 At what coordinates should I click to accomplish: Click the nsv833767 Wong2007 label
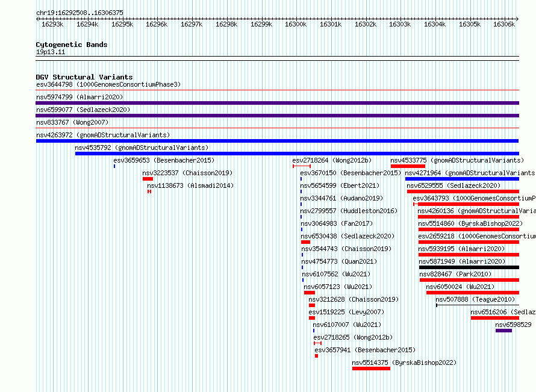72,122
